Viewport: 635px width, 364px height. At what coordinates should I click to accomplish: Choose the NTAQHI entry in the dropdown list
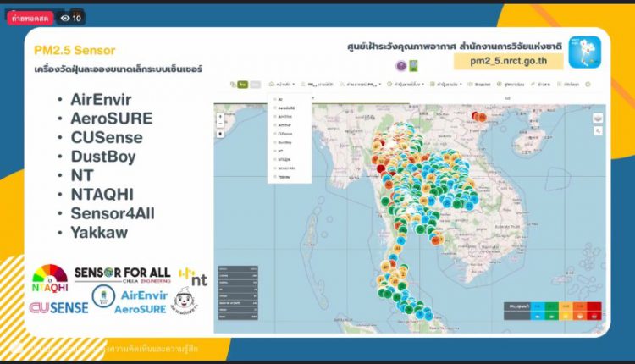284,158
